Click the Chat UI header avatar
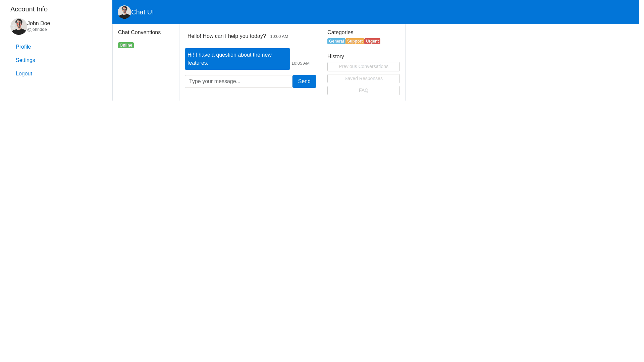 [124, 12]
